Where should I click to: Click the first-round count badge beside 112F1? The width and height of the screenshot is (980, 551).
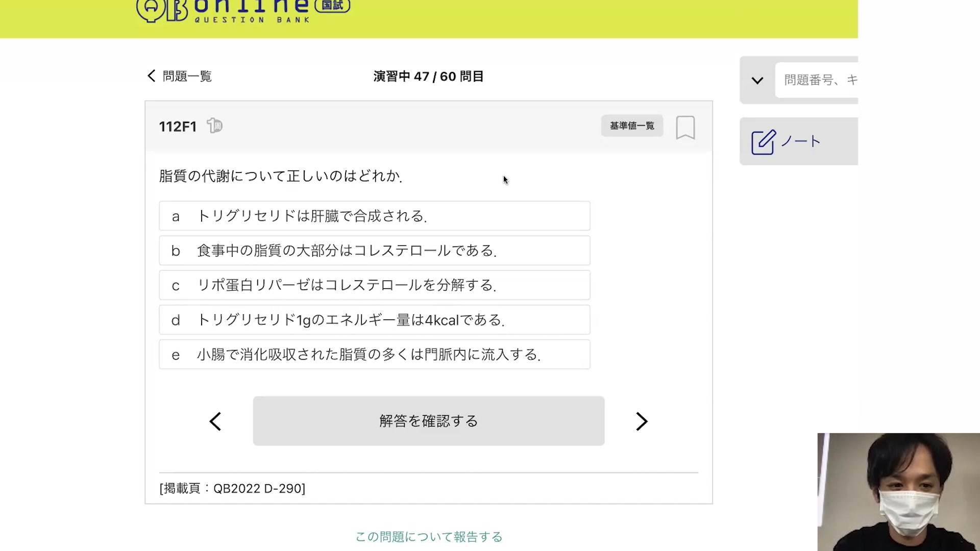[215, 126]
